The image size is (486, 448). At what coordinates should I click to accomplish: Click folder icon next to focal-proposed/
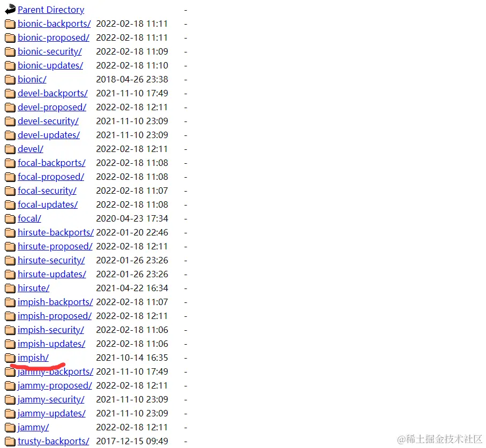pos(10,177)
